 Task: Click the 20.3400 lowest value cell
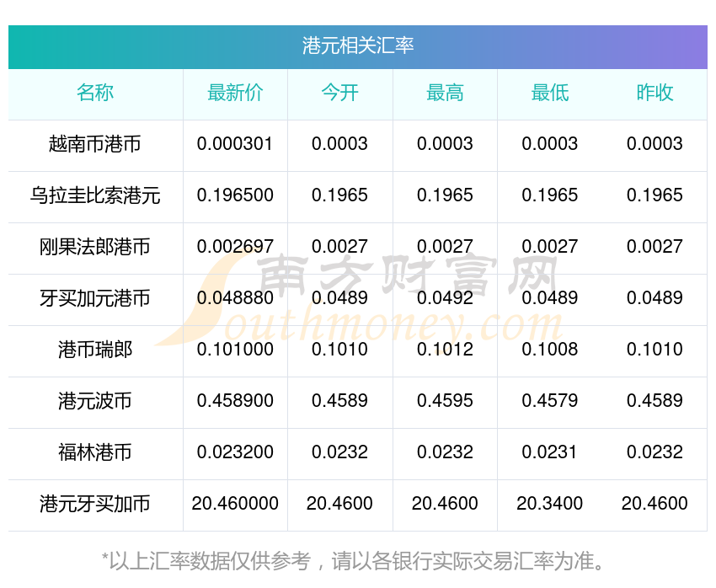pyautogui.click(x=550, y=504)
